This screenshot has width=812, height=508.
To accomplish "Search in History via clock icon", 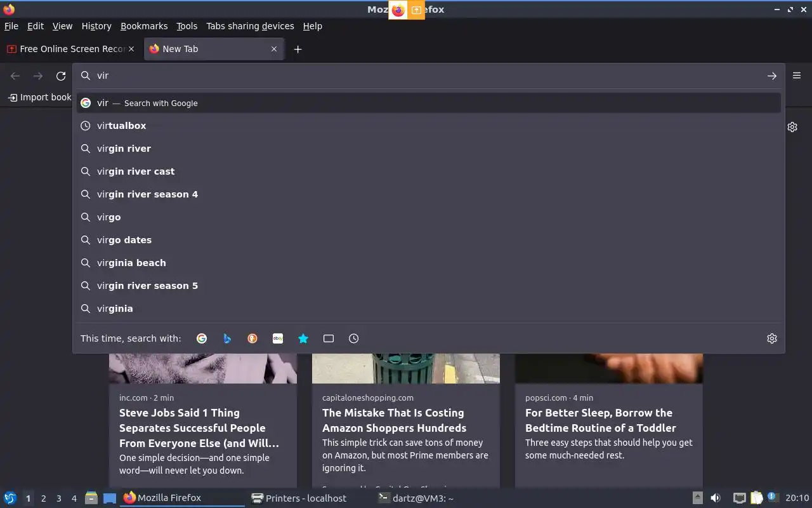I will tap(354, 338).
